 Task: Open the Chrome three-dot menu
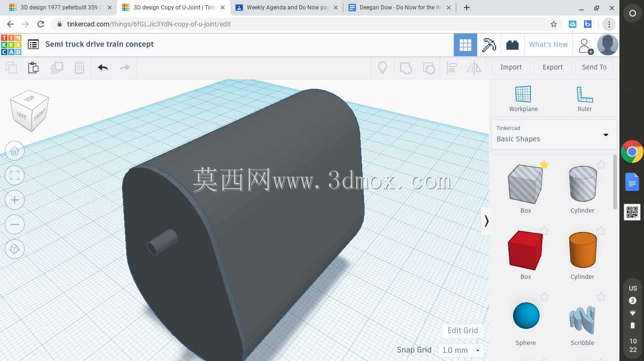tap(609, 24)
